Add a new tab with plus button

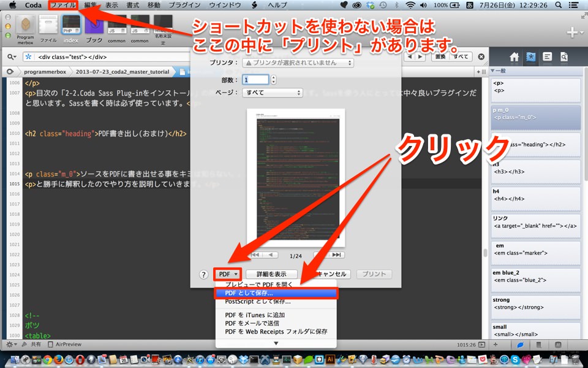572,33
